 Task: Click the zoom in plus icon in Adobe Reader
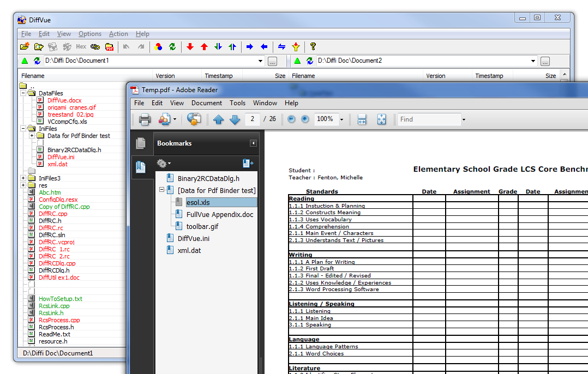click(305, 119)
